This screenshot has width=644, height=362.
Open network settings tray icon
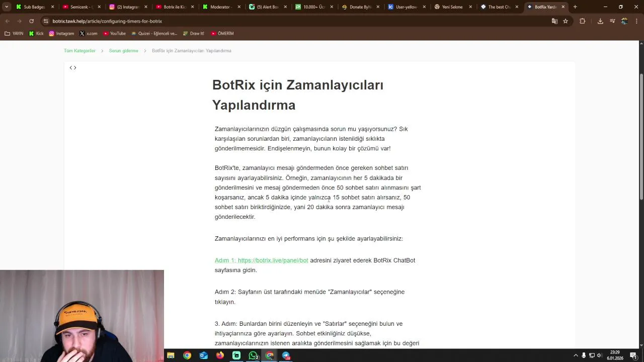pyautogui.click(x=592, y=355)
